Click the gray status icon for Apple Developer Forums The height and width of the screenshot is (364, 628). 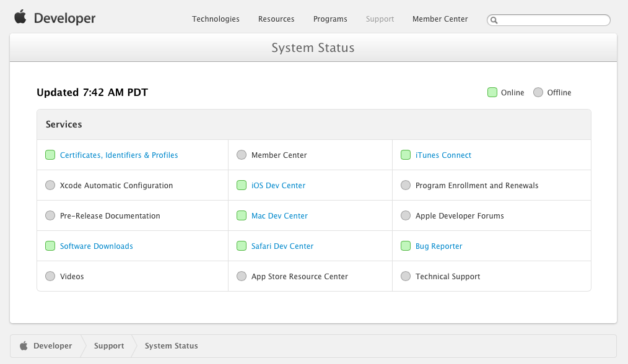[x=406, y=216]
